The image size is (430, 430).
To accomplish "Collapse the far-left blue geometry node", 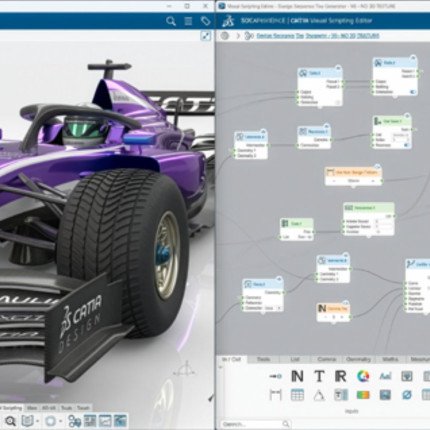I will pyautogui.click(x=263, y=131).
